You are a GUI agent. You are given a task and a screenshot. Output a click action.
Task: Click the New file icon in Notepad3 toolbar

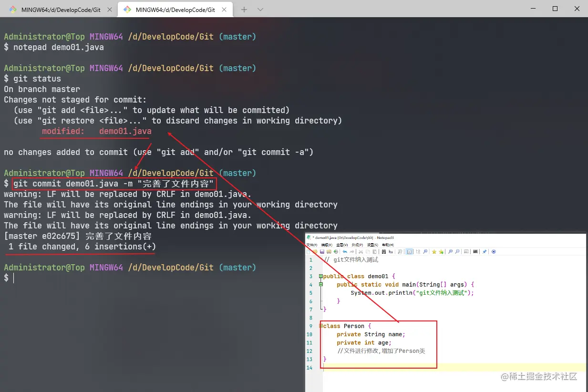pos(308,251)
